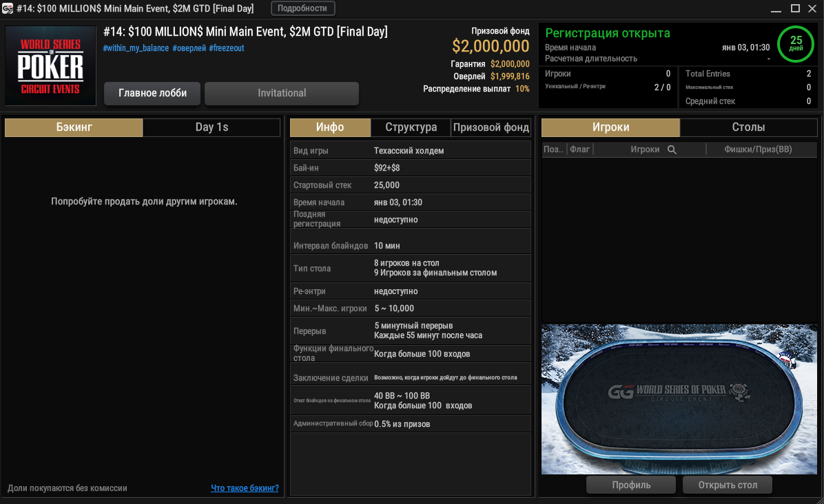The width and height of the screenshot is (824, 504).
Task: Sort by Фишки/Приз(BB) column header
Action: (x=758, y=149)
